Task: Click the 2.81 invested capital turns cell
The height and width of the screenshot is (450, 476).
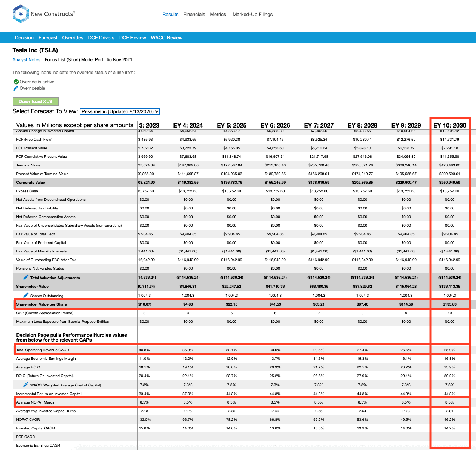Action: click(x=450, y=411)
